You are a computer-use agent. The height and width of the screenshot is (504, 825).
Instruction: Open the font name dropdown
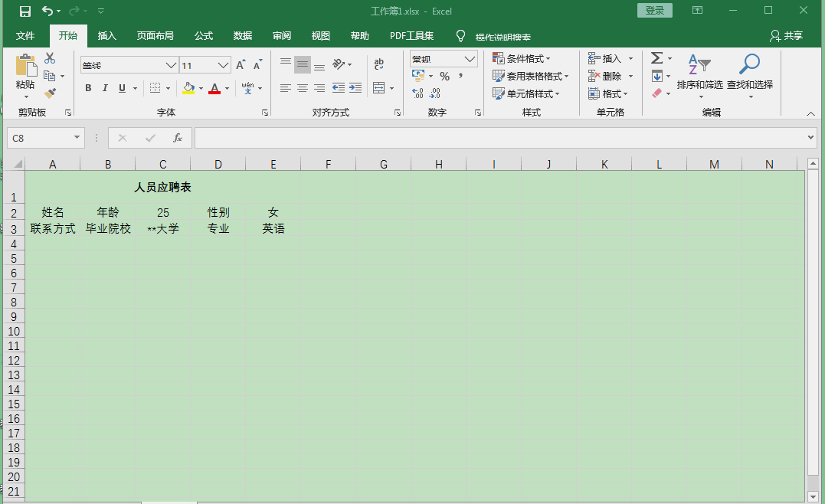pos(171,65)
